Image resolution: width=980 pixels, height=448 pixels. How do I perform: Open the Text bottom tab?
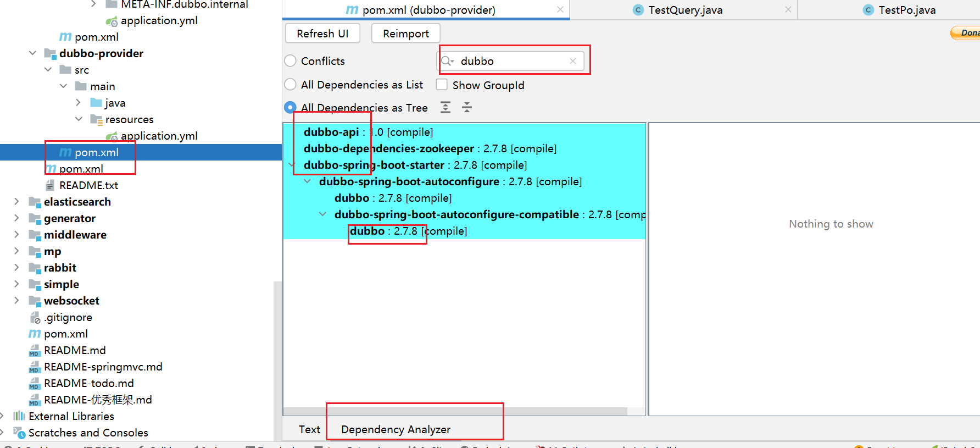[309, 429]
